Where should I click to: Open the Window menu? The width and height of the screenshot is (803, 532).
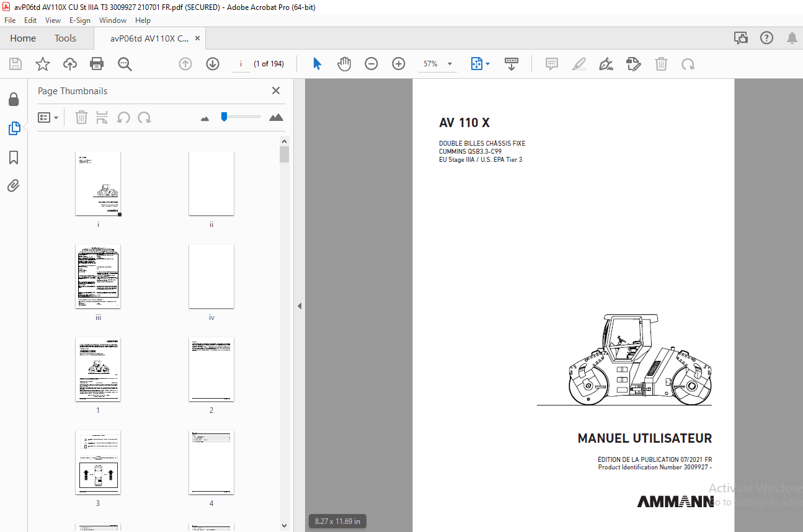(113, 20)
